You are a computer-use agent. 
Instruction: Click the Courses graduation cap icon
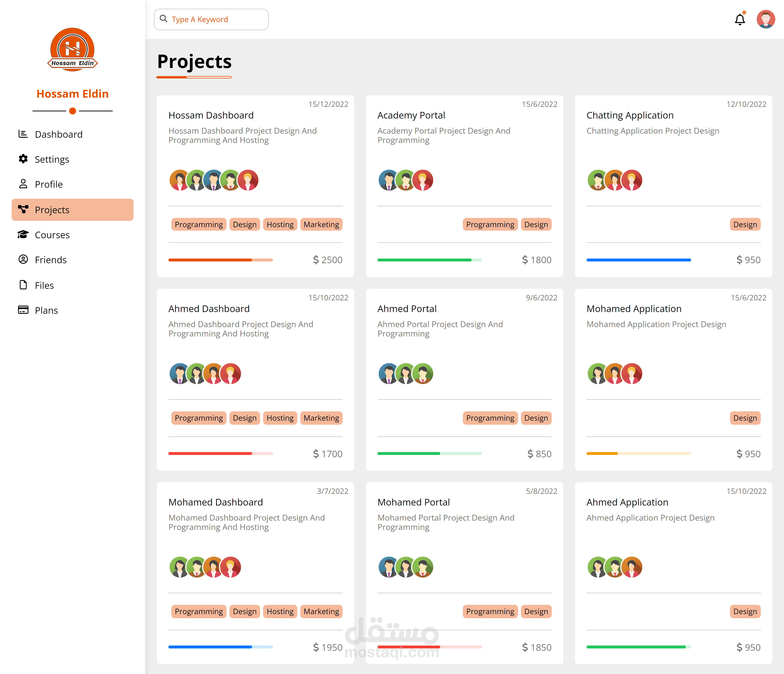pos(23,235)
